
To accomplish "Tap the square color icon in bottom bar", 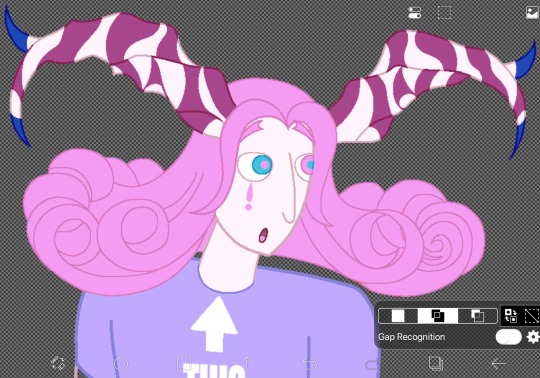I will point(183,364).
